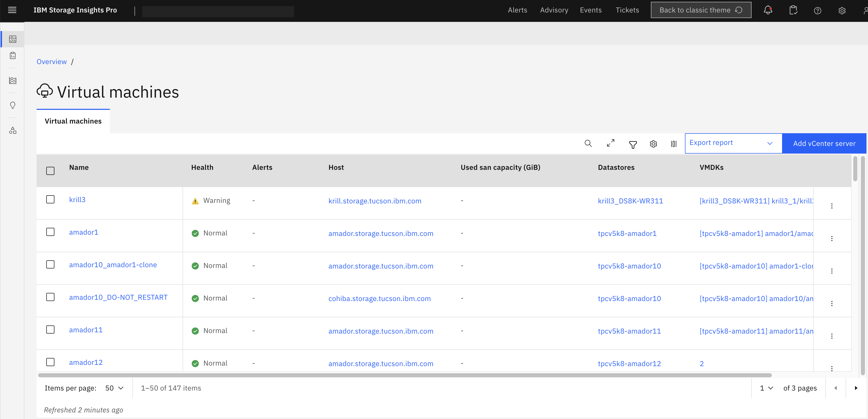Sort by the VMDKs column header

pyautogui.click(x=711, y=168)
